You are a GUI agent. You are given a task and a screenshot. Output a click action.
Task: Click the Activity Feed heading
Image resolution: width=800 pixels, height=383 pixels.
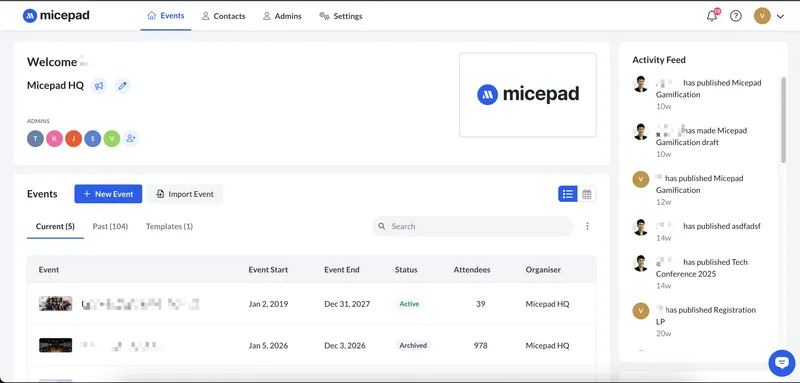click(x=659, y=60)
